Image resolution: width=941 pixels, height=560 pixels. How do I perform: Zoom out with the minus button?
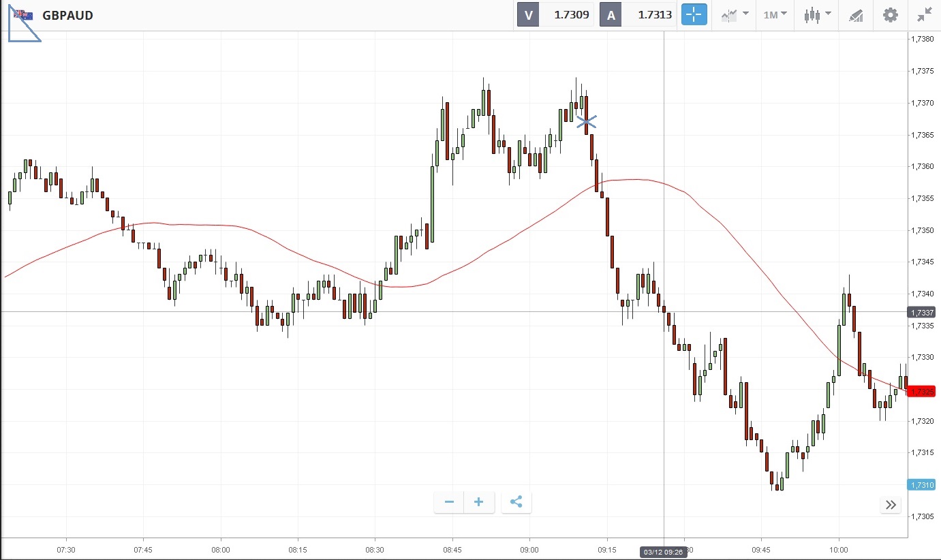pos(449,502)
